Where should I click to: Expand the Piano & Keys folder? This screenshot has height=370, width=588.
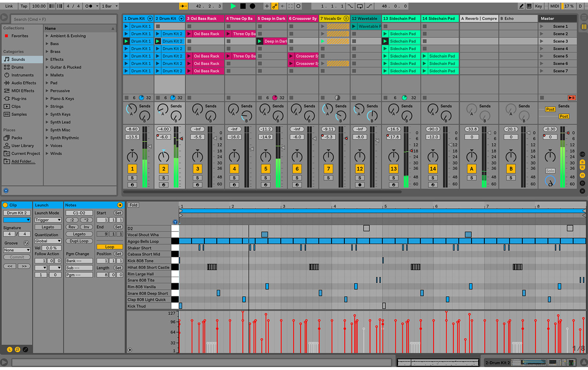tap(47, 98)
